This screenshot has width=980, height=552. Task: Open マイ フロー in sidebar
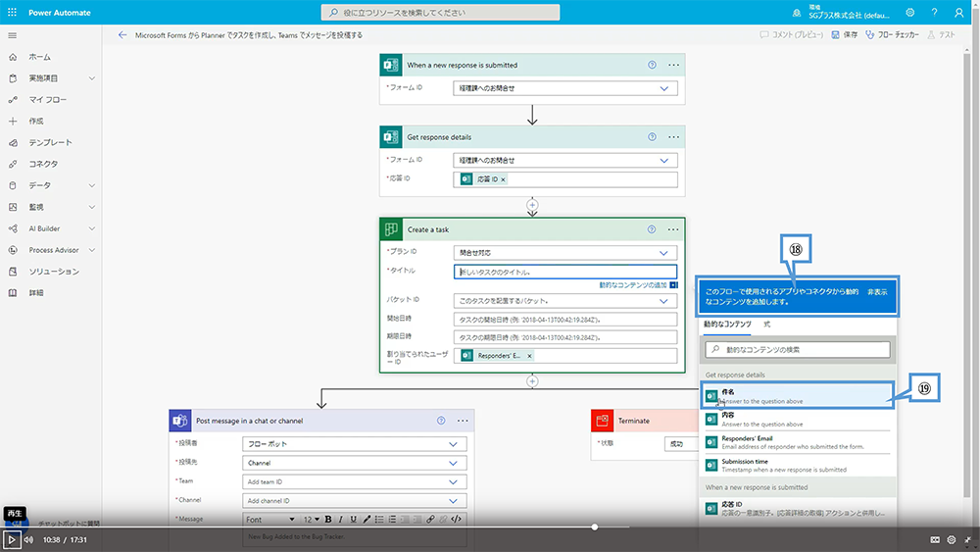pos(47,99)
